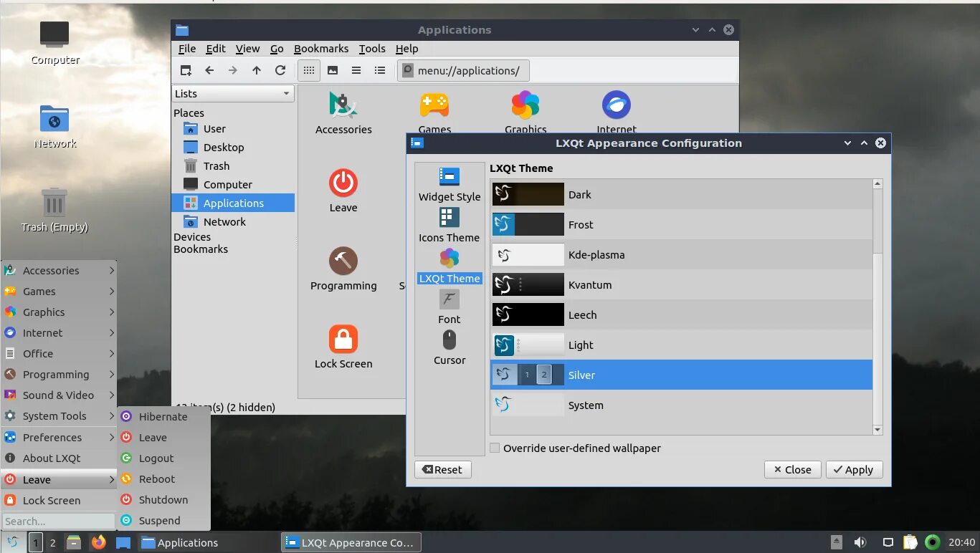Screen dimensions: 980x553
Task: Activate LXQt Appearance Configuration taskbar button
Action: [x=351, y=543]
